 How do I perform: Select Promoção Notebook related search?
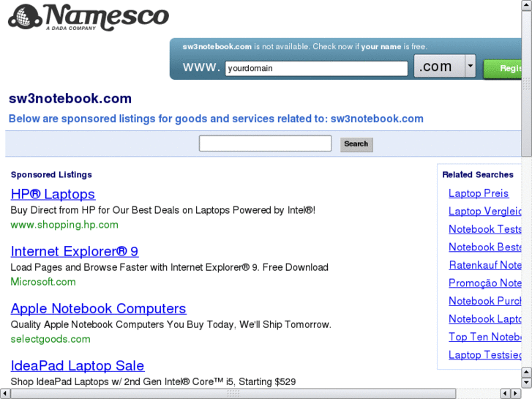(485, 283)
